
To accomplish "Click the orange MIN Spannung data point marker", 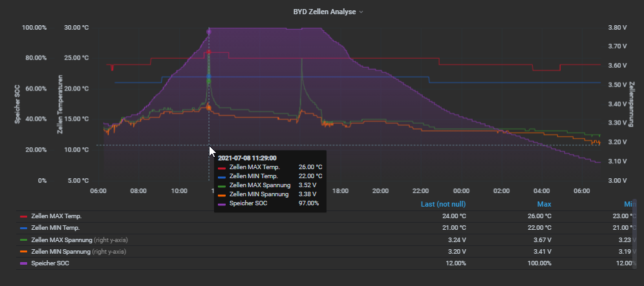I will point(209,108).
